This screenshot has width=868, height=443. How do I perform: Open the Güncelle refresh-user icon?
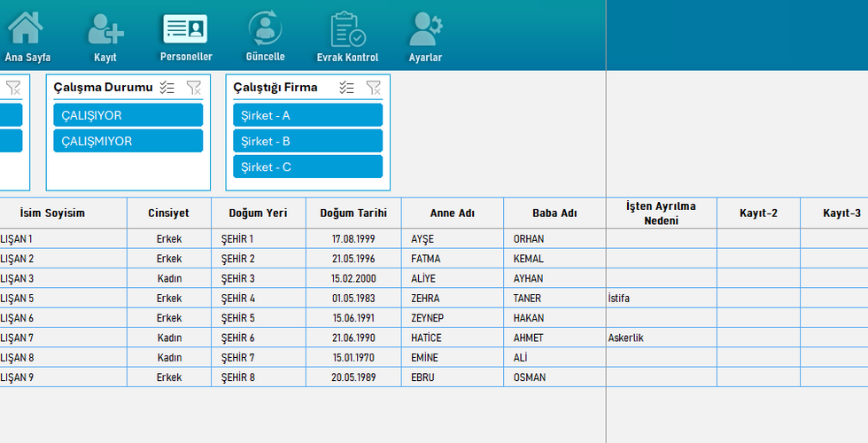click(x=265, y=28)
